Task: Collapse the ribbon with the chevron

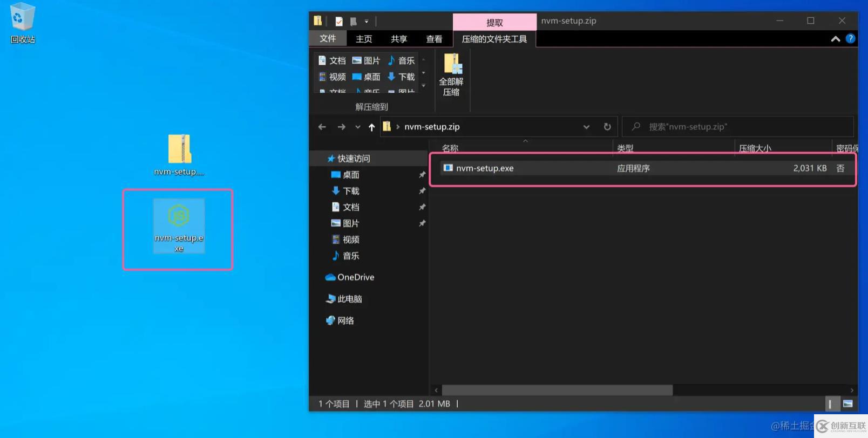Action: coord(836,39)
